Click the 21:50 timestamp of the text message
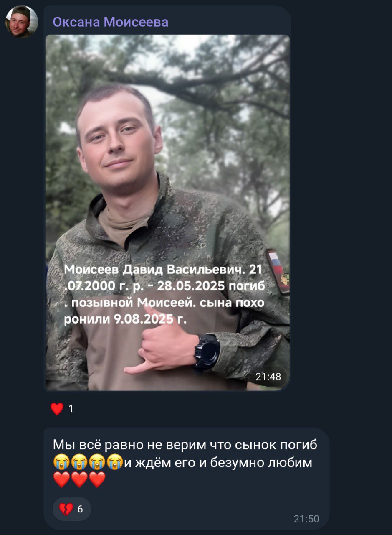This screenshot has width=392, height=535. (306, 519)
